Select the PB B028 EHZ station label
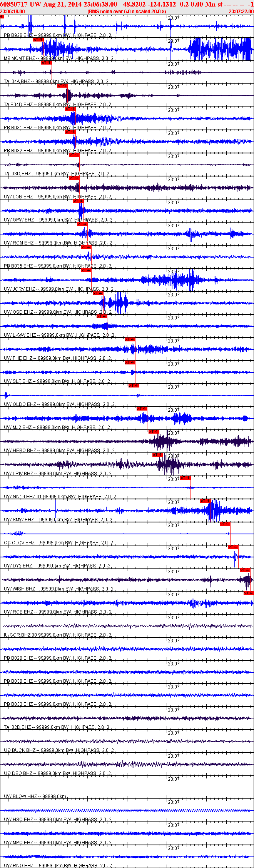This screenshot has height=868, width=254. 58,658
